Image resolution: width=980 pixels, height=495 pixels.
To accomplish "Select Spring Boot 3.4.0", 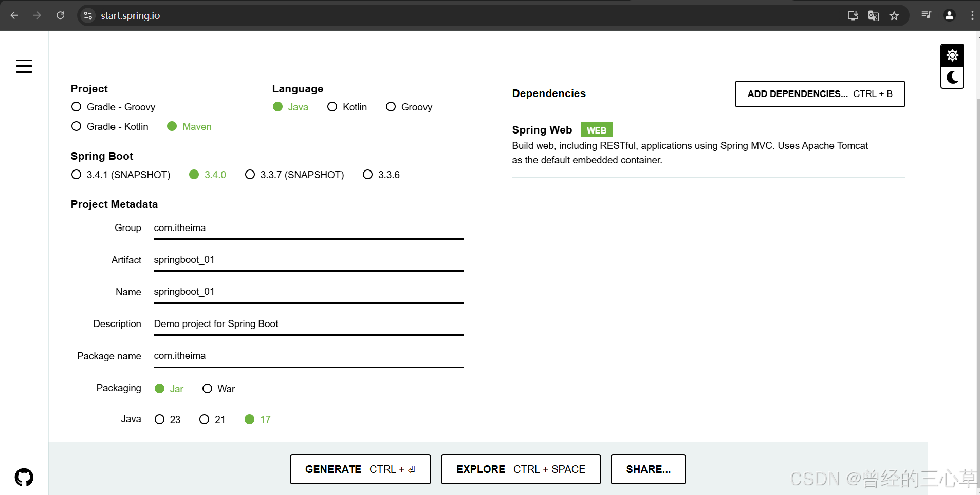I will click(208, 175).
